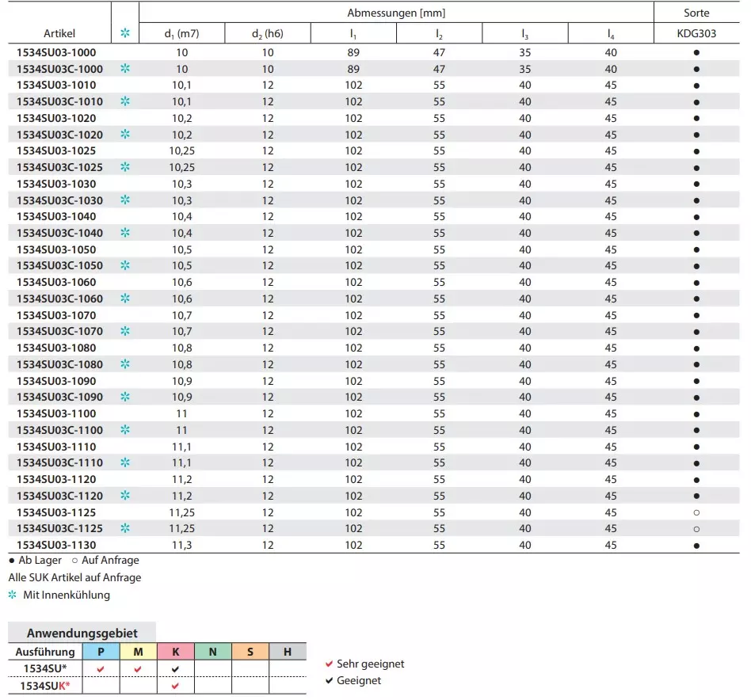Click the asterisk icon beside 1534SU03C-1125
Screen dimensions: 751x700
pos(124,528)
